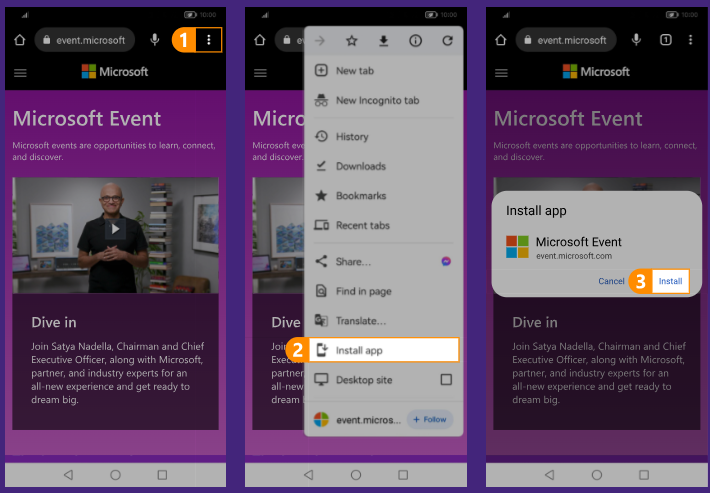The width and height of the screenshot is (710, 493).
Task: Click the download icon in the Chrome menu
Action: 384,41
